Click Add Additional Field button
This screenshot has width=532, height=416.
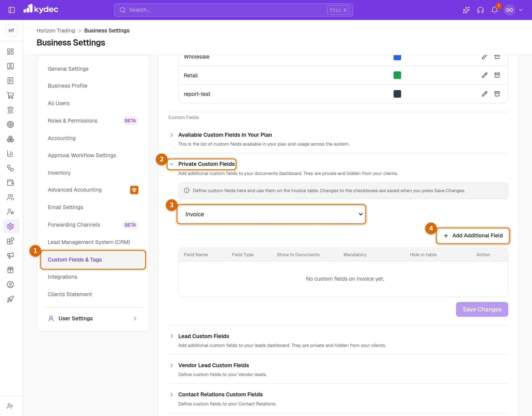473,235
